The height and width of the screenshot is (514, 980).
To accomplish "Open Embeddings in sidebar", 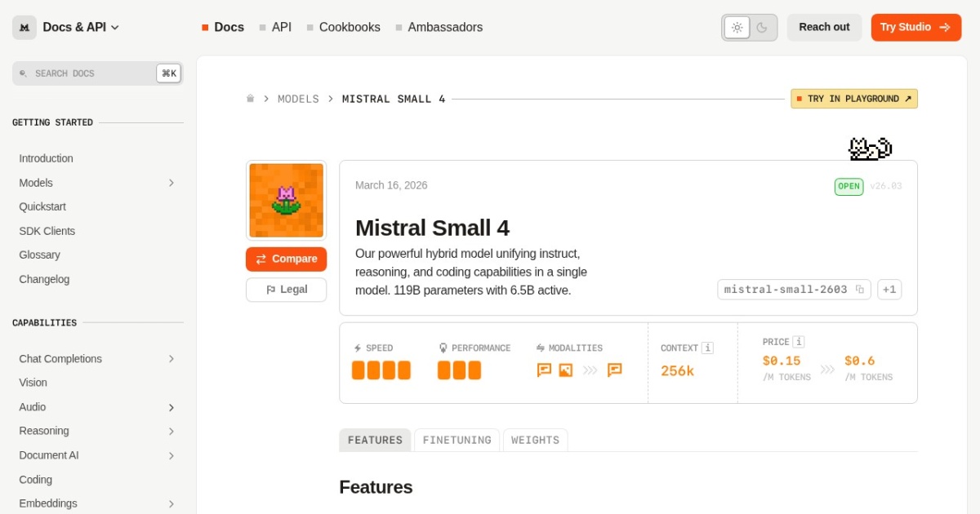I will coord(48,503).
